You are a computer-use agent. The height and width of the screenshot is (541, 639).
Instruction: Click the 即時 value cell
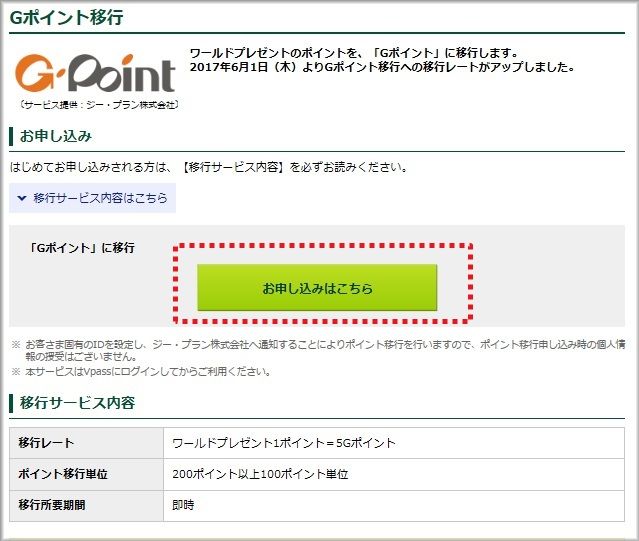point(394,506)
